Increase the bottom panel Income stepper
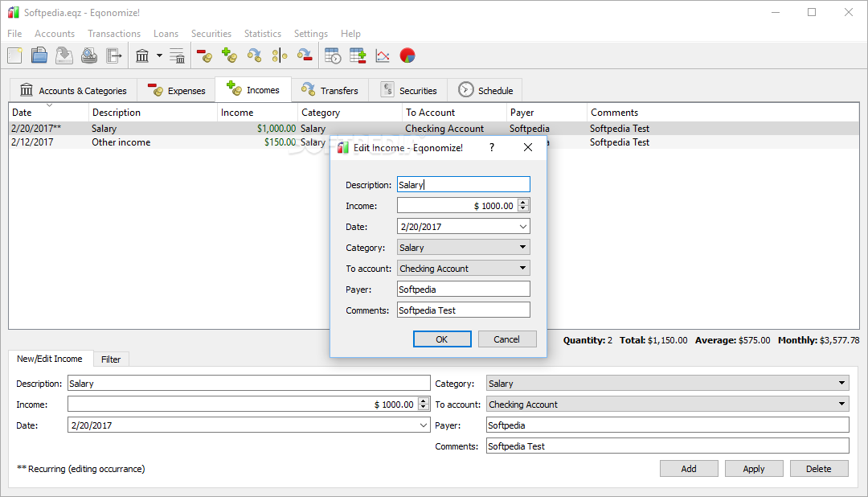The width and height of the screenshot is (868, 497). click(424, 400)
